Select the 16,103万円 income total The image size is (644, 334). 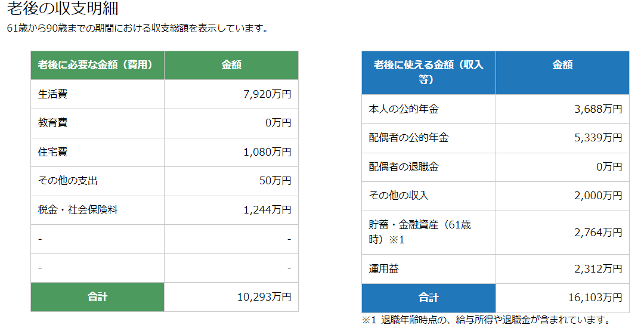pyautogui.click(x=595, y=298)
